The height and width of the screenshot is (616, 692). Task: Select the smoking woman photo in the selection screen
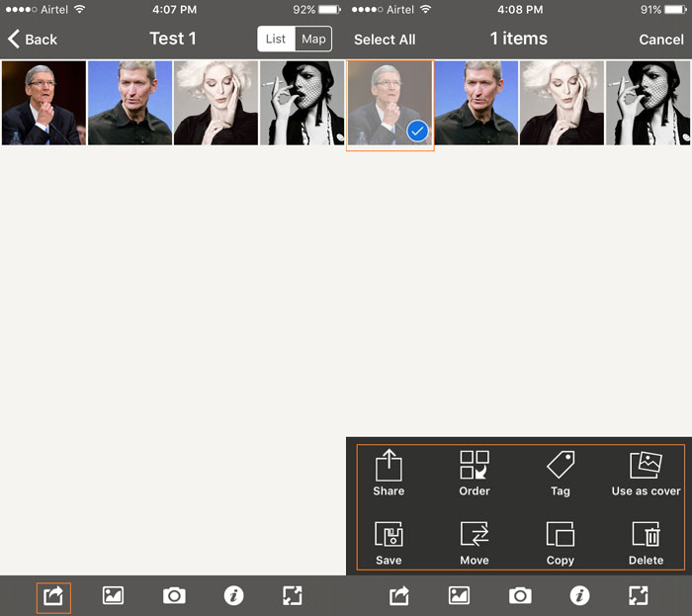(649, 103)
